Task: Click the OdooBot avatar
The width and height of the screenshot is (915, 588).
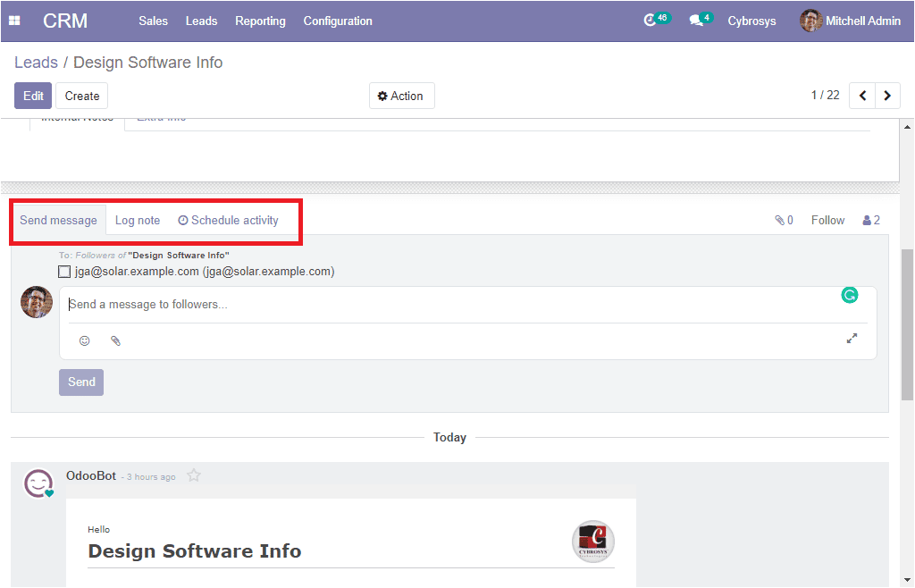Action: [x=38, y=483]
